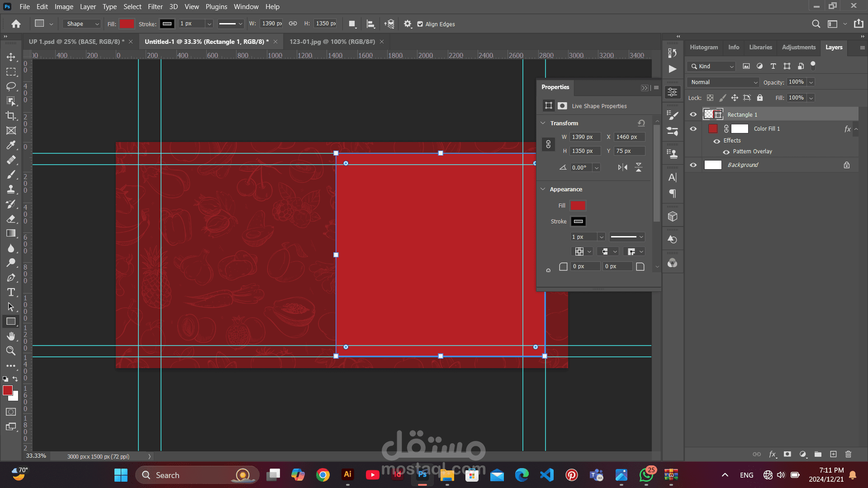The width and height of the screenshot is (868, 488).
Task: Click the Fill color swatch in Appearance
Action: [x=578, y=206]
